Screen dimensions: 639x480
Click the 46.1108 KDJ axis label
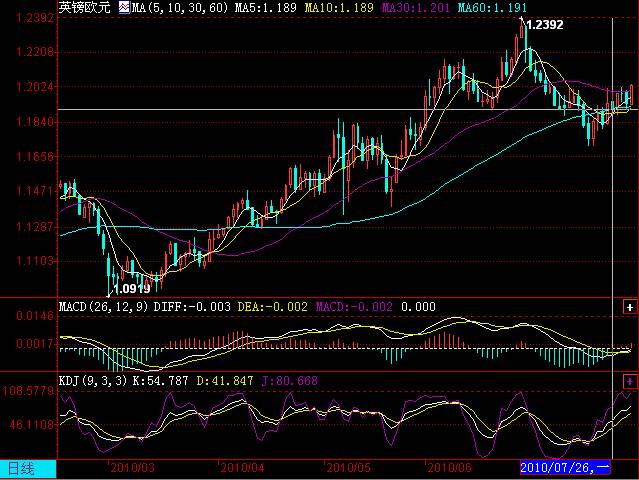(x=31, y=425)
